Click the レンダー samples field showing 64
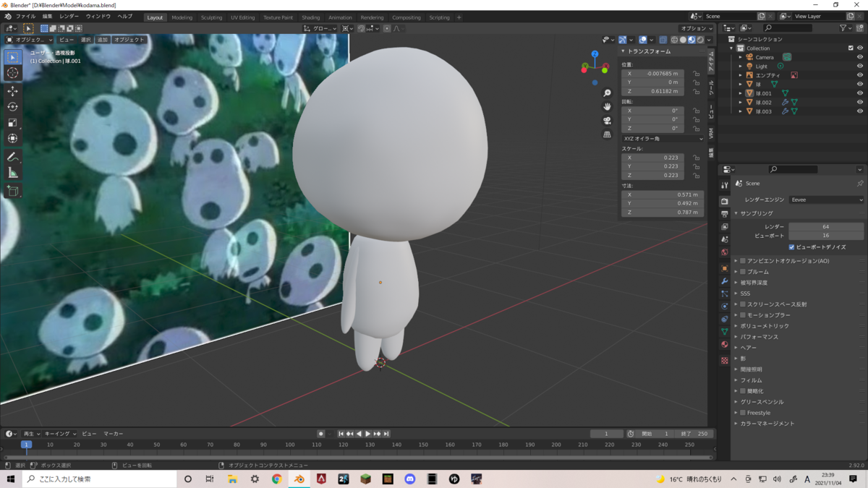868x488 pixels. (826, 227)
